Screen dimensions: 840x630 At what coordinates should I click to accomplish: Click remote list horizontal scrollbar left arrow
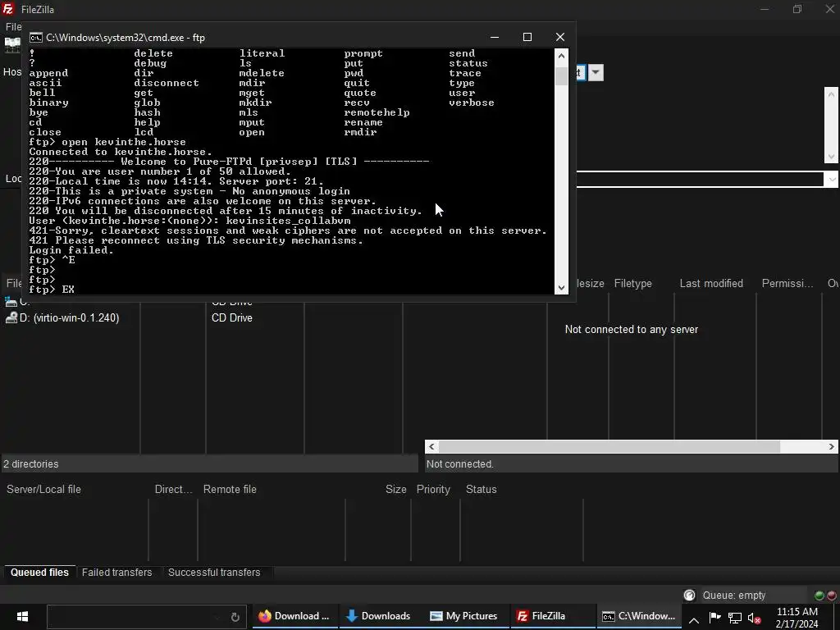click(x=431, y=447)
